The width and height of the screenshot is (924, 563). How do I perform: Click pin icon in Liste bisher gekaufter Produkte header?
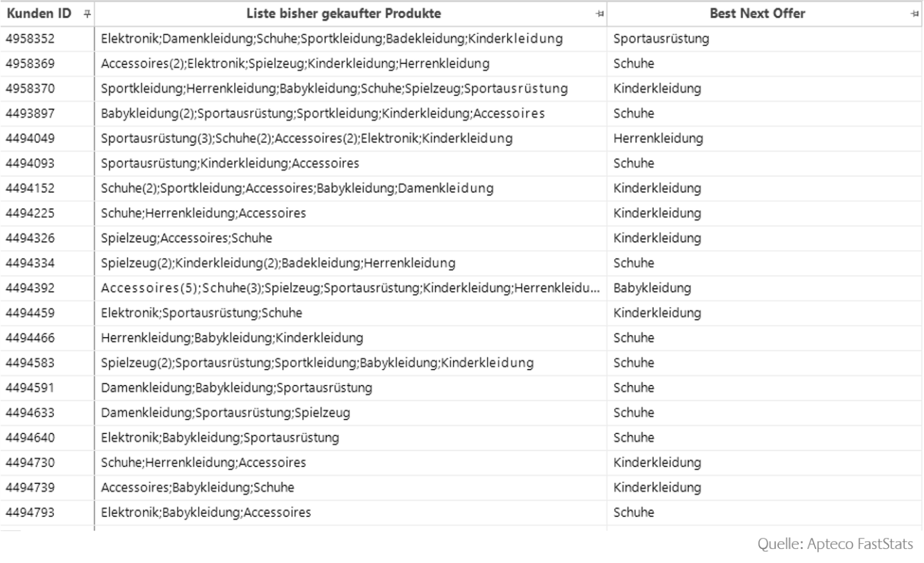pyautogui.click(x=601, y=14)
